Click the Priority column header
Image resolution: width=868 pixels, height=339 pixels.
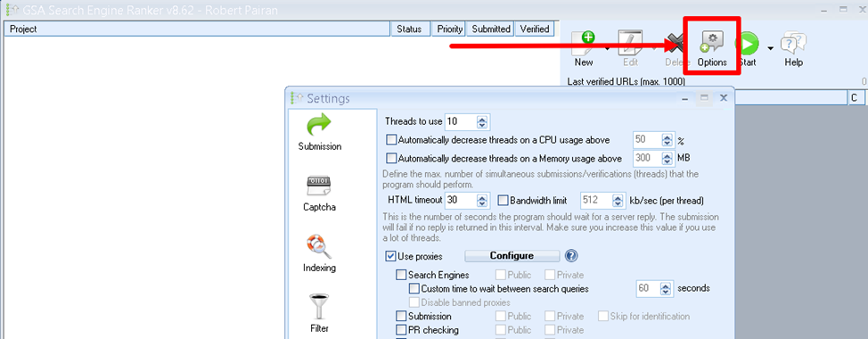tap(449, 29)
